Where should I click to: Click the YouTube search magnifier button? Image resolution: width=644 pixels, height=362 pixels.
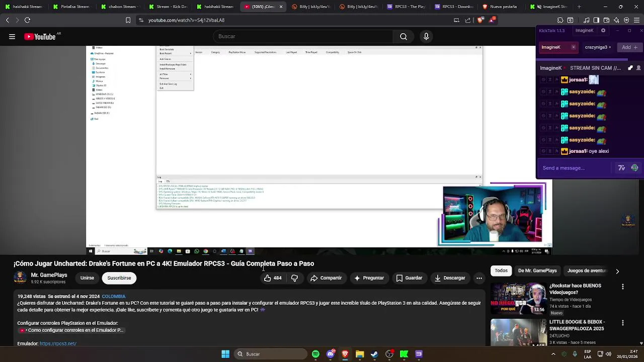404,37
